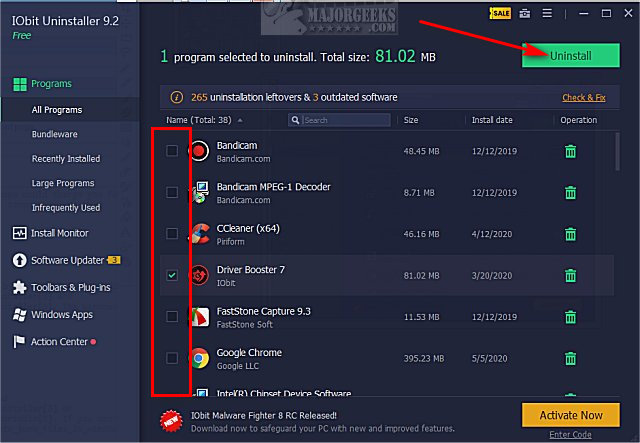Screen dimensions: 640x443
Task: Click the FastStone Soft publisher text
Action: 244,325
